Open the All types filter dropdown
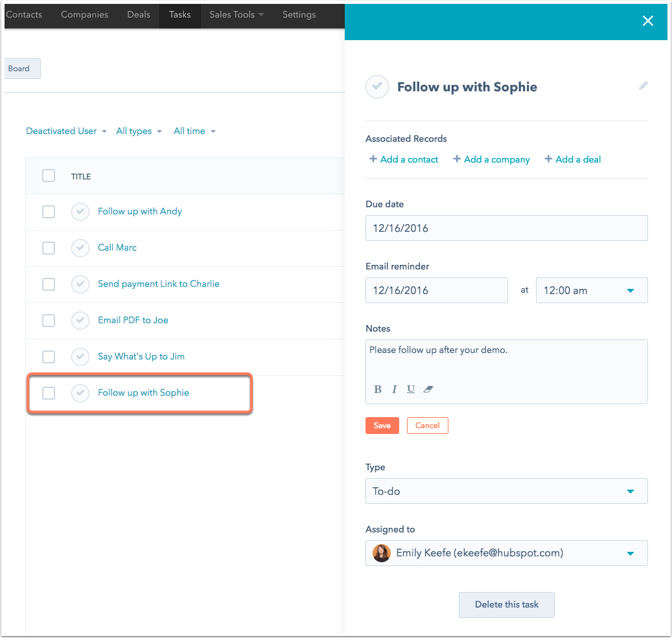 (x=139, y=131)
